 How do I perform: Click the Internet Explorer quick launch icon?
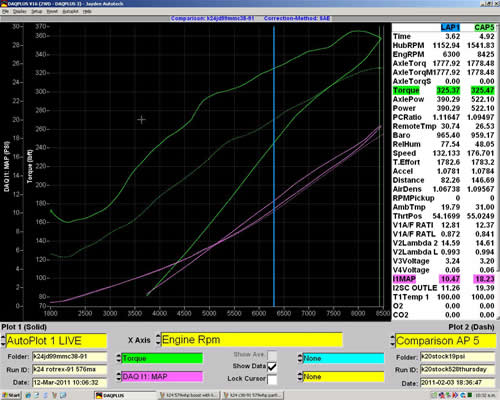[x=28, y=395]
